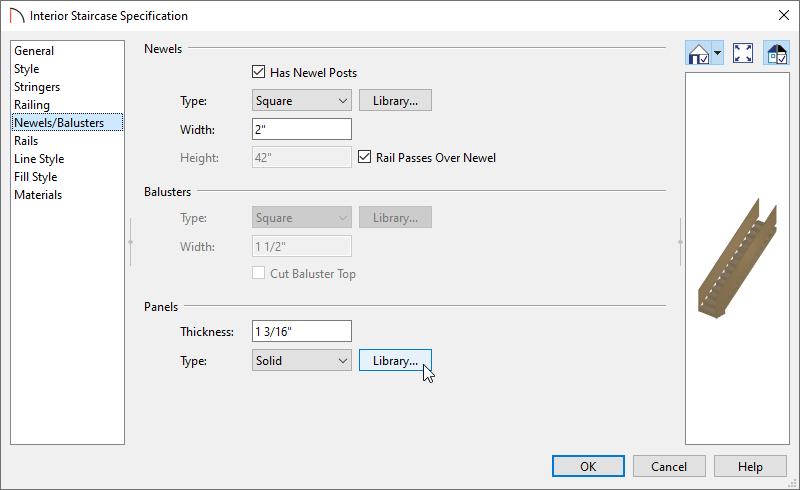Image resolution: width=800 pixels, height=490 pixels.
Task: Uncheck Has Newel Posts
Action: click(259, 72)
